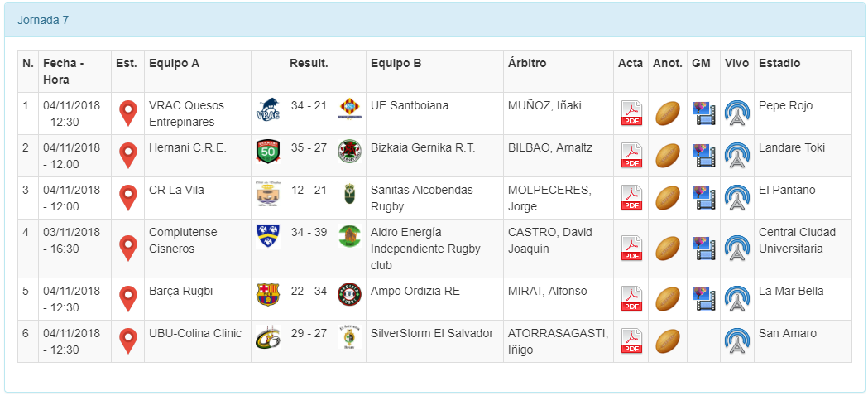The image size is (868, 396).
Task: Click the Árbitro column header
Action: pos(527,63)
